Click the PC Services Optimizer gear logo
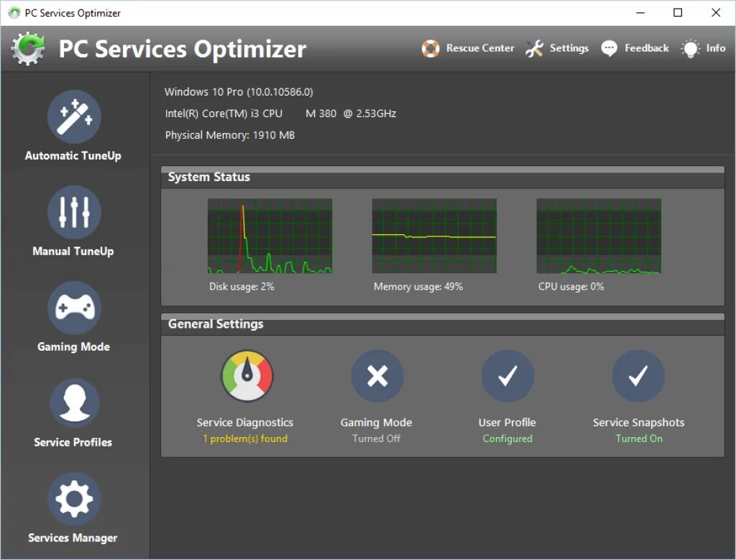 [28, 48]
